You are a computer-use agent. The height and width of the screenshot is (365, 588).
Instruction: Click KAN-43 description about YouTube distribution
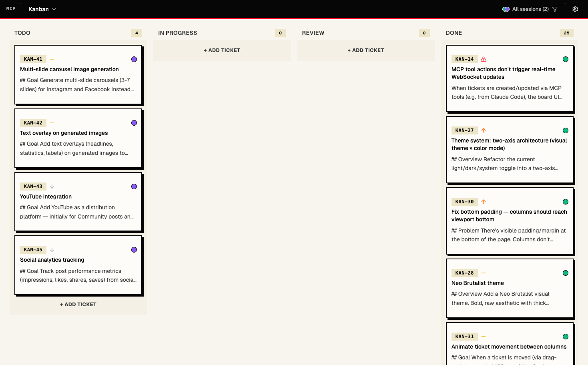[x=77, y=212]
